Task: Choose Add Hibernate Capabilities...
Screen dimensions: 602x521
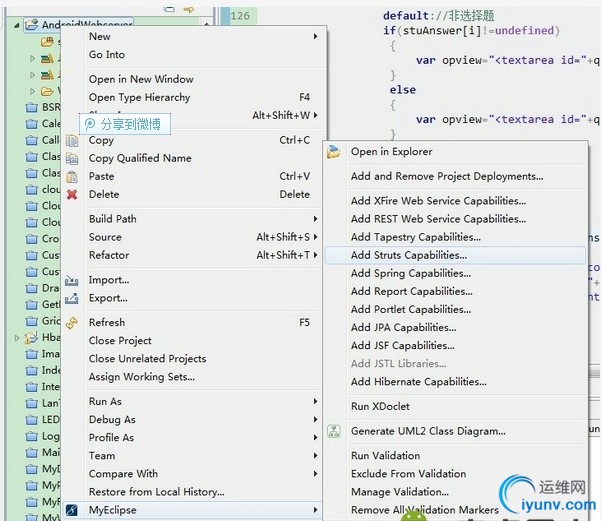Action: pyautogui.click(x=418, y=382)
